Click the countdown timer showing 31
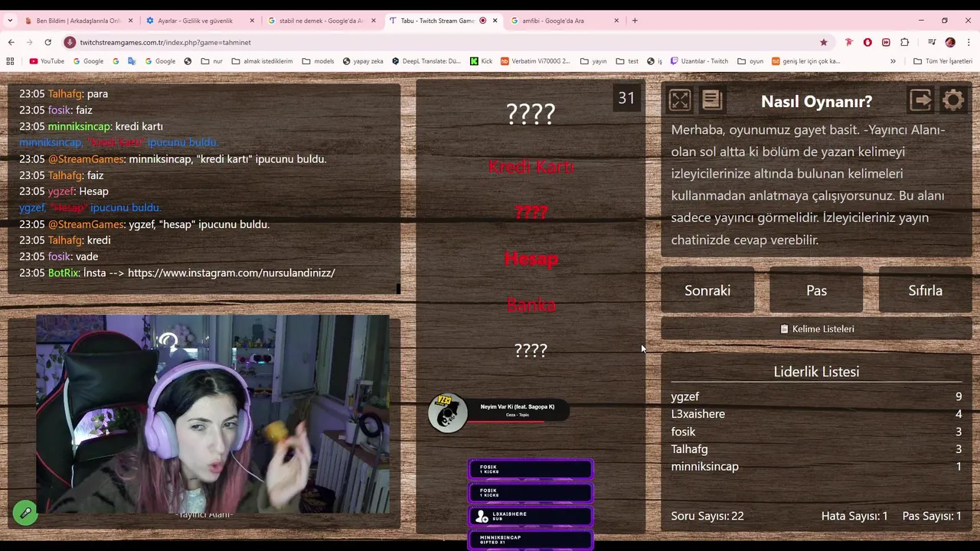The width and height of the screenshot is (980, 551). (626, 98)
